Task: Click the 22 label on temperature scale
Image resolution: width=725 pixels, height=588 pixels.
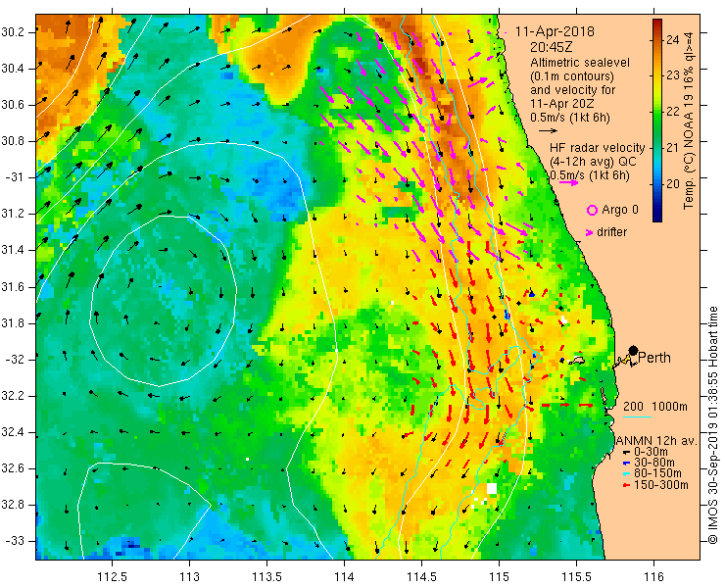Action: (x=673, y=112)
